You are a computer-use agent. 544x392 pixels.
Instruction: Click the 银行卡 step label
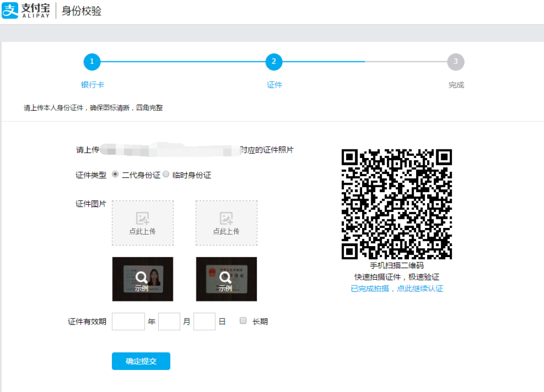click(92, 85)
